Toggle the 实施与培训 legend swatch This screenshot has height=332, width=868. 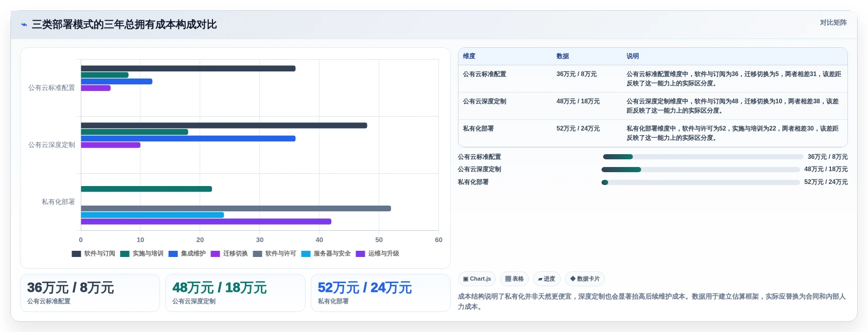[125, 254]
